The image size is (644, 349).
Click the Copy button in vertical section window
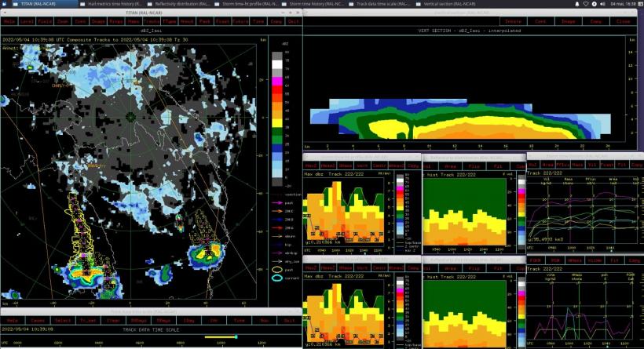pyautogui.click(x=595, y=21)
